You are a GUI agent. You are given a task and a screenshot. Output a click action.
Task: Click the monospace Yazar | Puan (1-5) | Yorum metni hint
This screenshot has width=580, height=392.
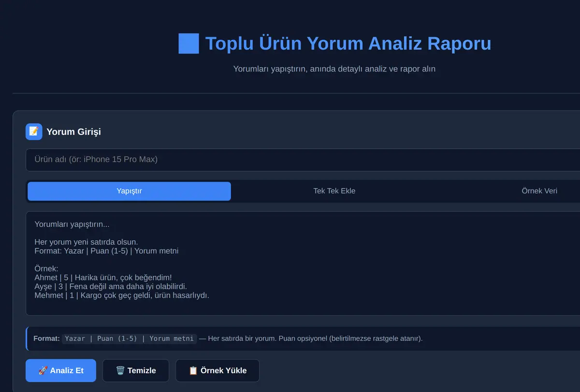[x=129, y=338]
